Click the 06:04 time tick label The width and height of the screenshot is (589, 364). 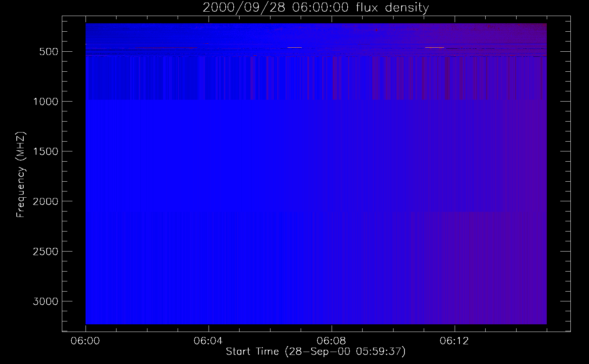208,341
